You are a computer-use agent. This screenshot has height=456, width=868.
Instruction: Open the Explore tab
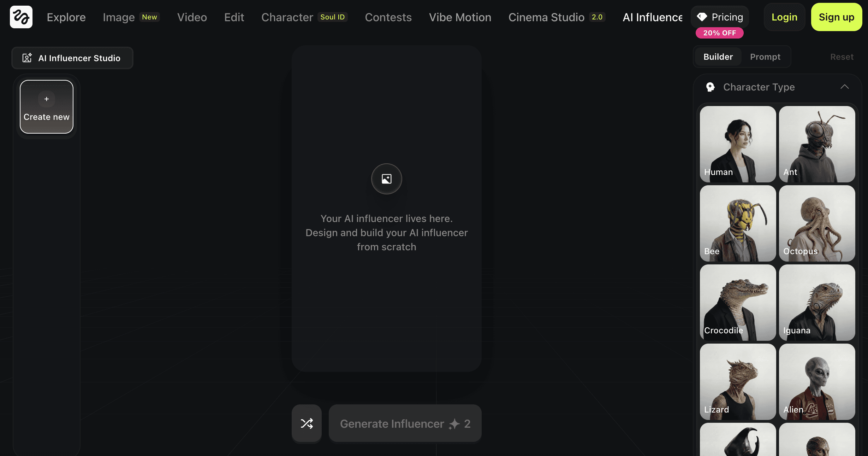[66, 17]
